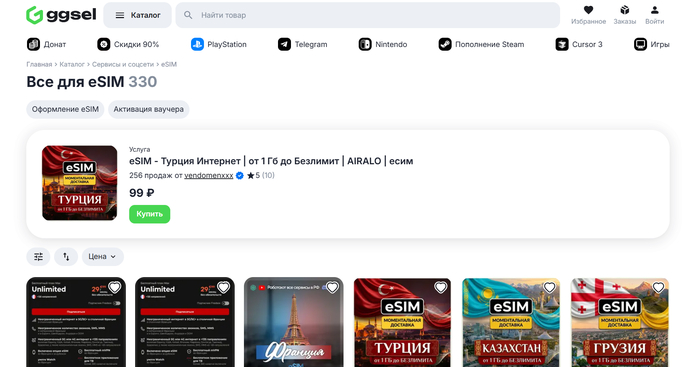Viewport: 700px width, 367px height.
Task: Click the Игры category icon
Action: (x=640, y=44)
